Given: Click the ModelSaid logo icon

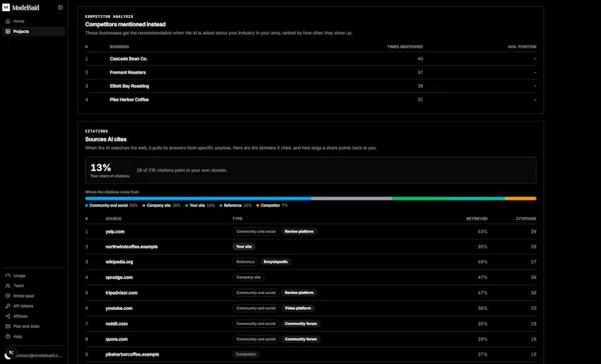Looking at the screenshot, I should point(6,8).
